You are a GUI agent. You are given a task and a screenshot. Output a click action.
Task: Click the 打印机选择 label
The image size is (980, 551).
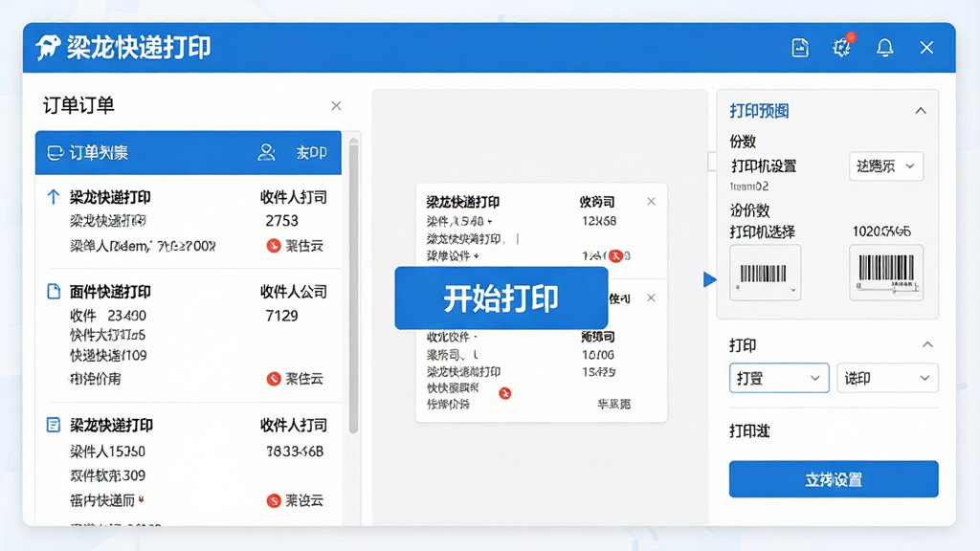coord(763,232)
